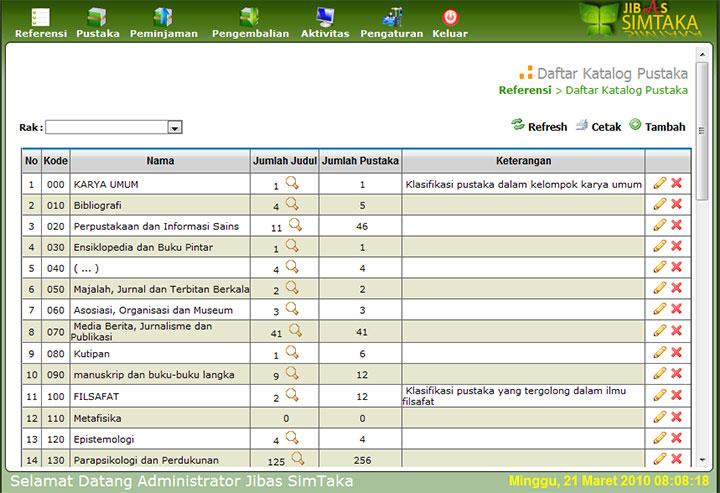Click the vertical scrollbar thumb
The image size is (720, 493).
702,131
